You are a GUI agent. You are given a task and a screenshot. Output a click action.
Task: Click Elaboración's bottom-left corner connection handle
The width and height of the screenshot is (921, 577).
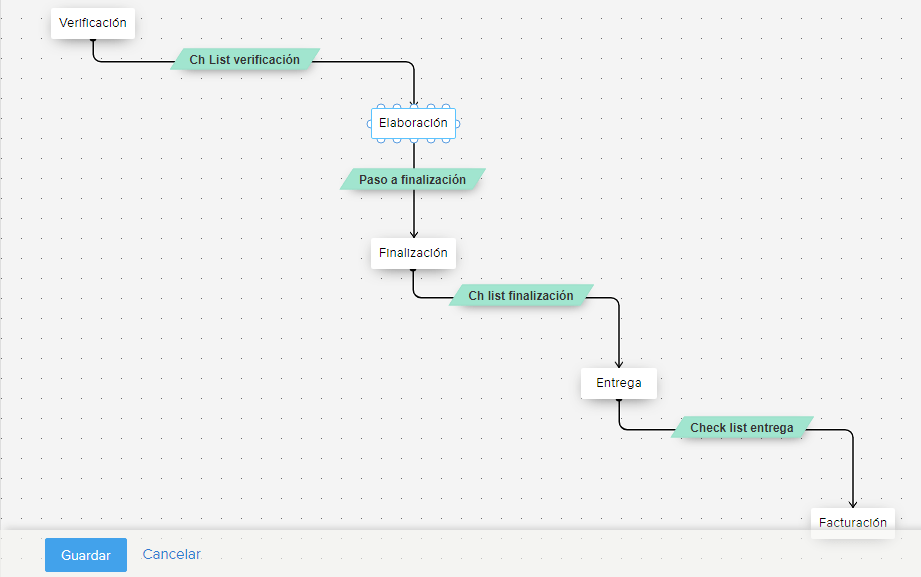click(x=379, y=138)
